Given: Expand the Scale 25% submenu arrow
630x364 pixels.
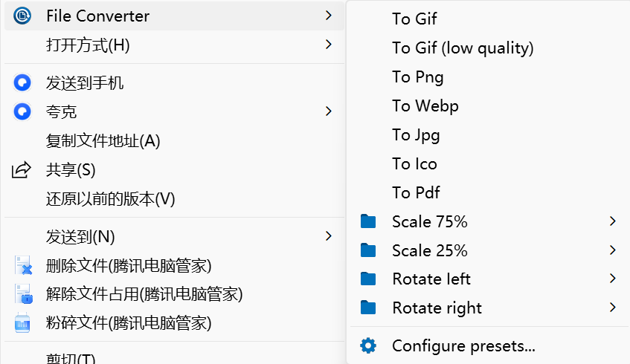Looking at the screenshot, I should [613, 250].
